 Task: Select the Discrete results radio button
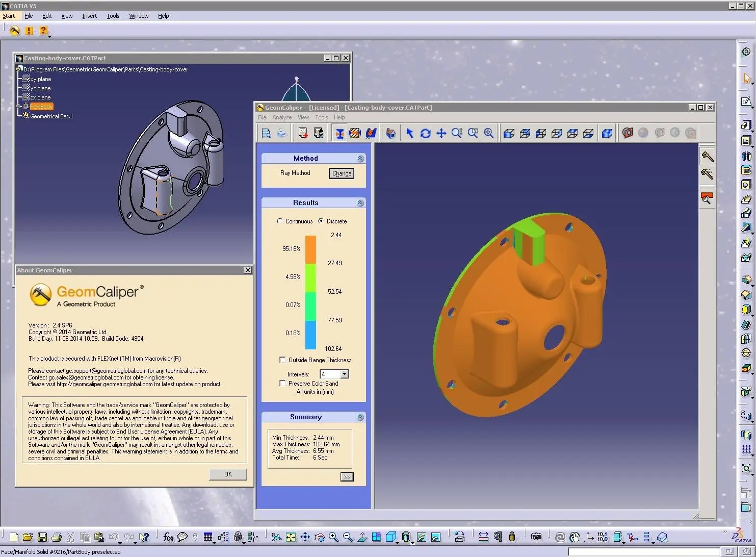[321, 221]
